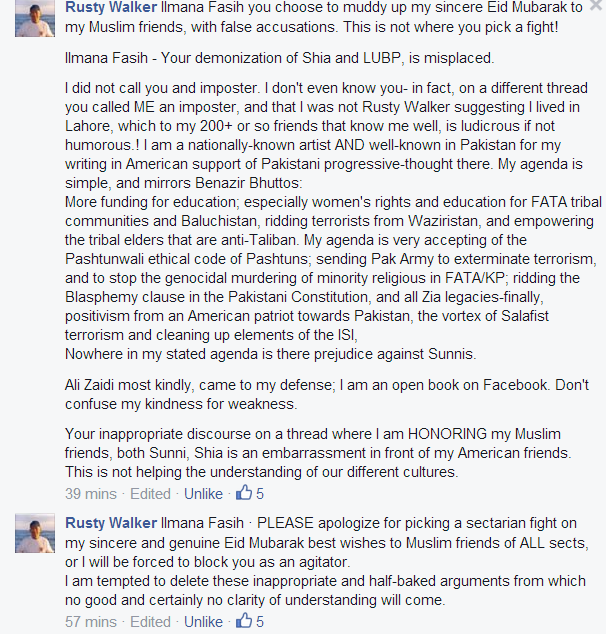Click thumbs-up icon under the 57 mins comment
Screen dimensions: 606x634
[244, 621]
